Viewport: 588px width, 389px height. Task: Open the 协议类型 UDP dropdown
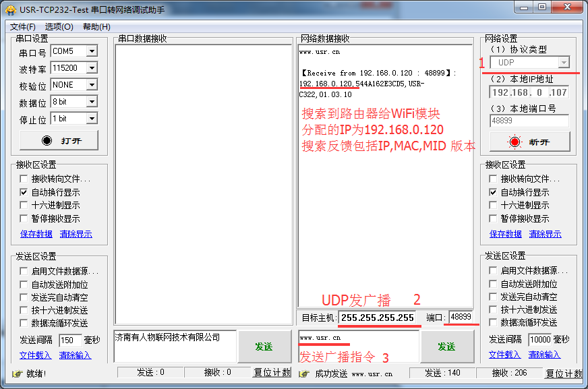[564, 62]
